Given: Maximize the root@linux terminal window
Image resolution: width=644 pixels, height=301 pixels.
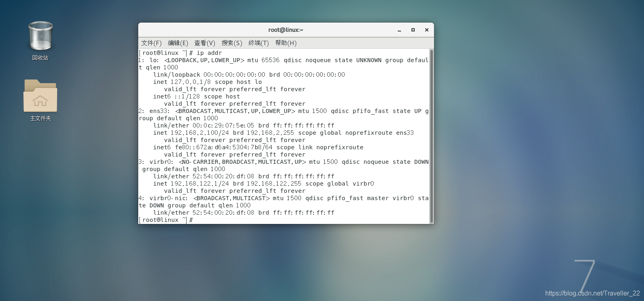Looking at the screenshot, I should [x=413, y=30].
